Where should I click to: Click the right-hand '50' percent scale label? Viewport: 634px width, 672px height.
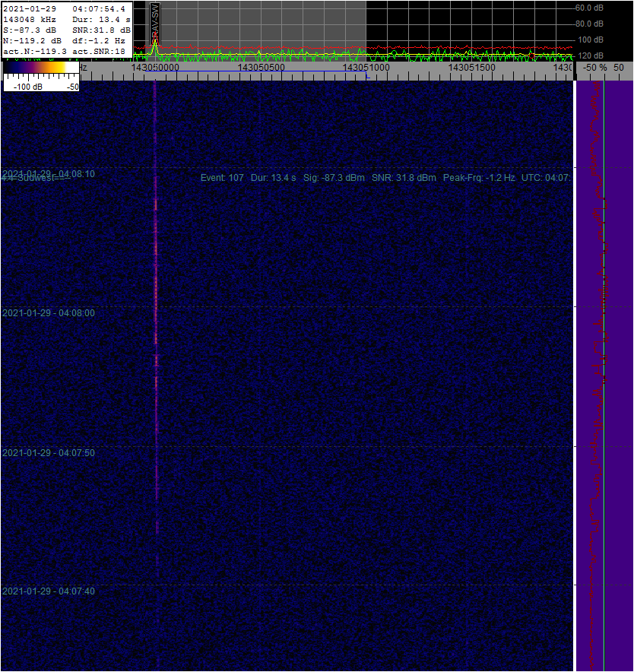(x=619, y=68)
